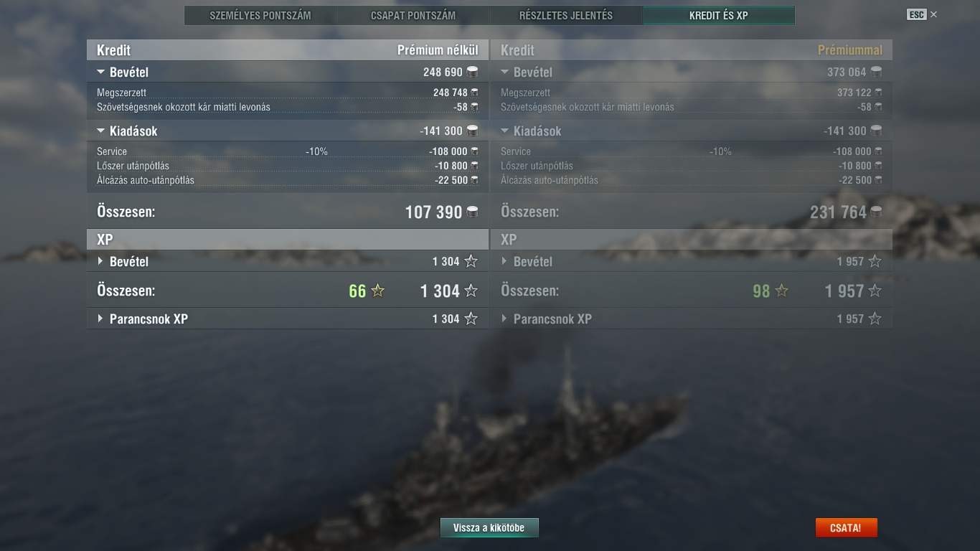
Task: Switch to Személyes Pontszám tab
Action: [260, 15]
